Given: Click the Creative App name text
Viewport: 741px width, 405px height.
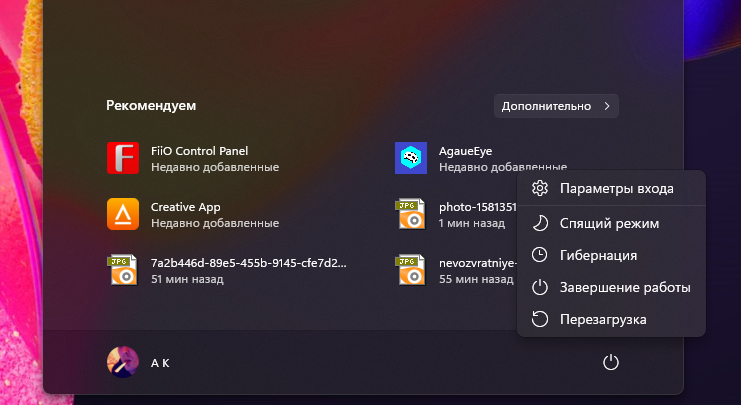Looking at the screenshot, I should pos(186,207).
